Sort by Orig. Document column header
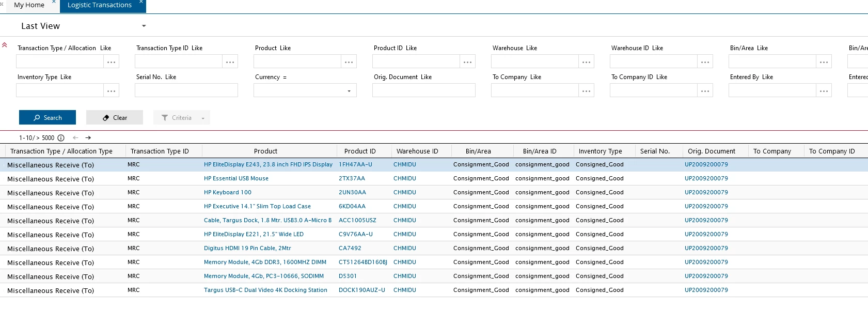868x324 pixels. click(x=712, y=151)
